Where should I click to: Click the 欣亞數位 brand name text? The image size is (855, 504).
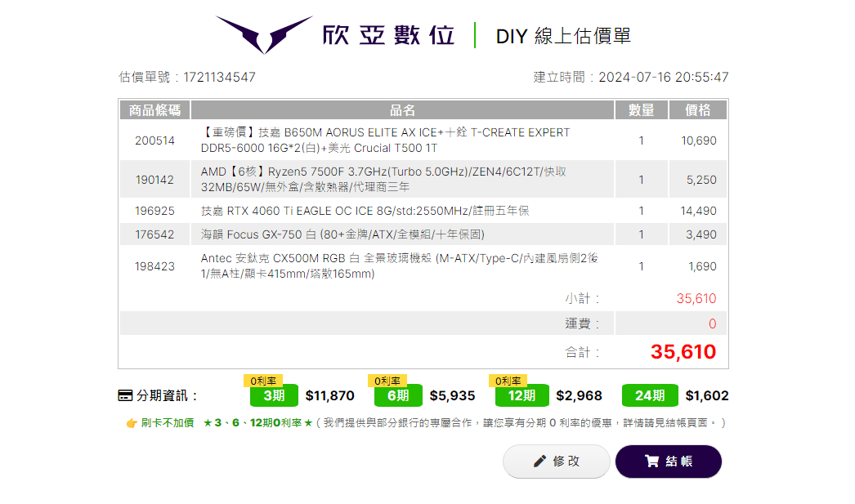388,35
